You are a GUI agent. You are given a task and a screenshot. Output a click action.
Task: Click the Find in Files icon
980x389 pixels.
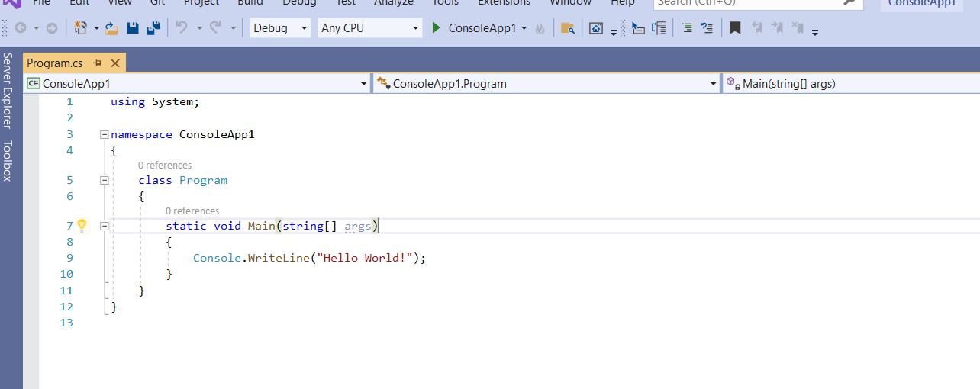click(567, 28)
